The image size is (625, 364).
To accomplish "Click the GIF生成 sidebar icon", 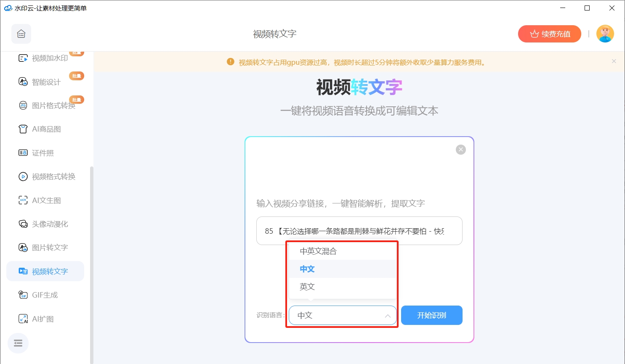I will pos(23,295).
